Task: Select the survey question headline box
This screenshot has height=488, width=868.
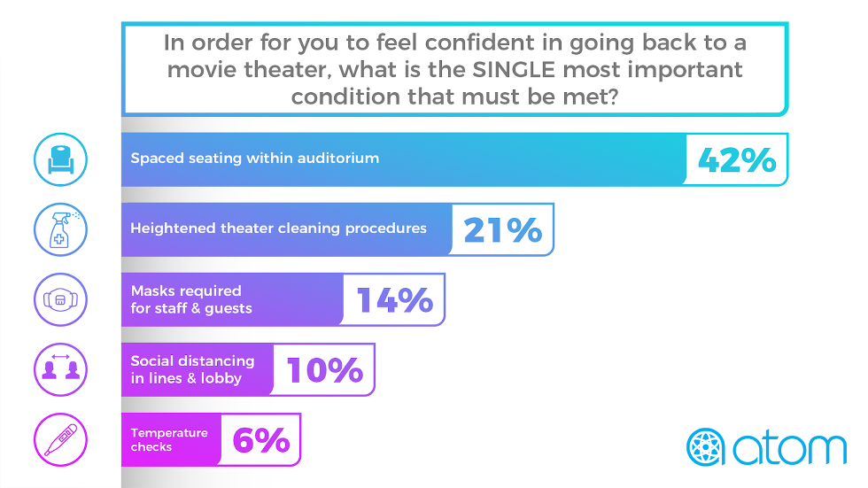Action: point(453,69)
